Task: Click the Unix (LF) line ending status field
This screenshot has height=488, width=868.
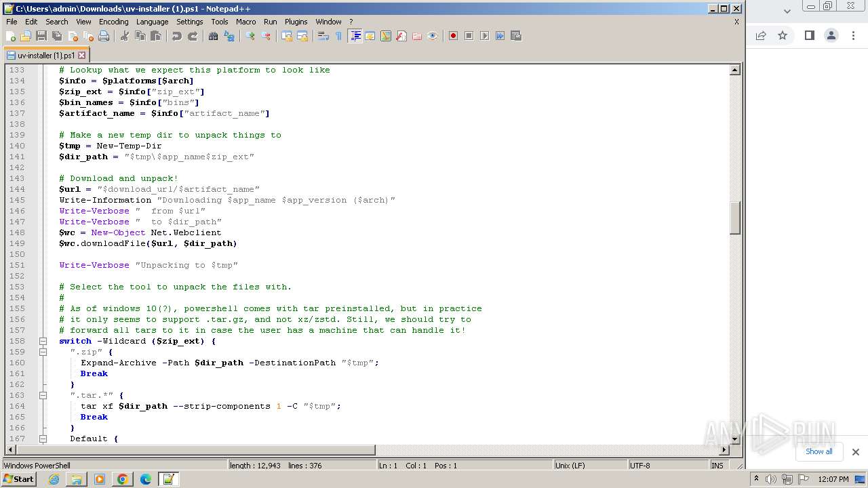Action: click(x=590, y=466)
